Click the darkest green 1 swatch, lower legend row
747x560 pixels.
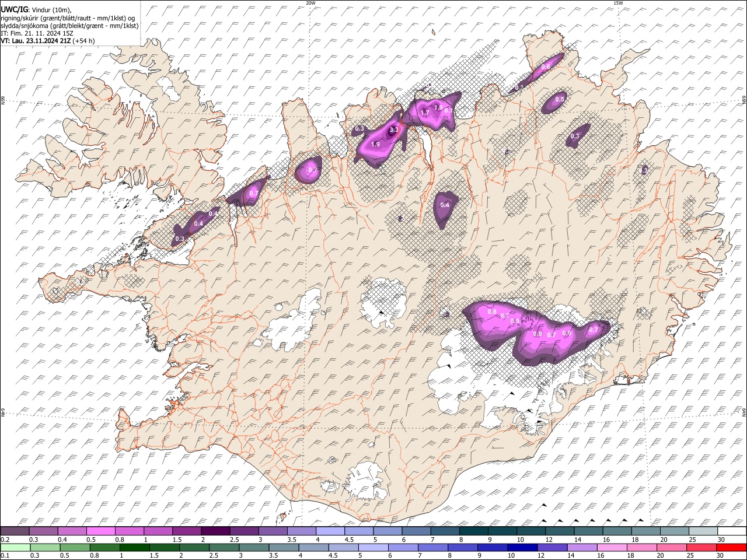pyautogui.click(x=134, y=547)
